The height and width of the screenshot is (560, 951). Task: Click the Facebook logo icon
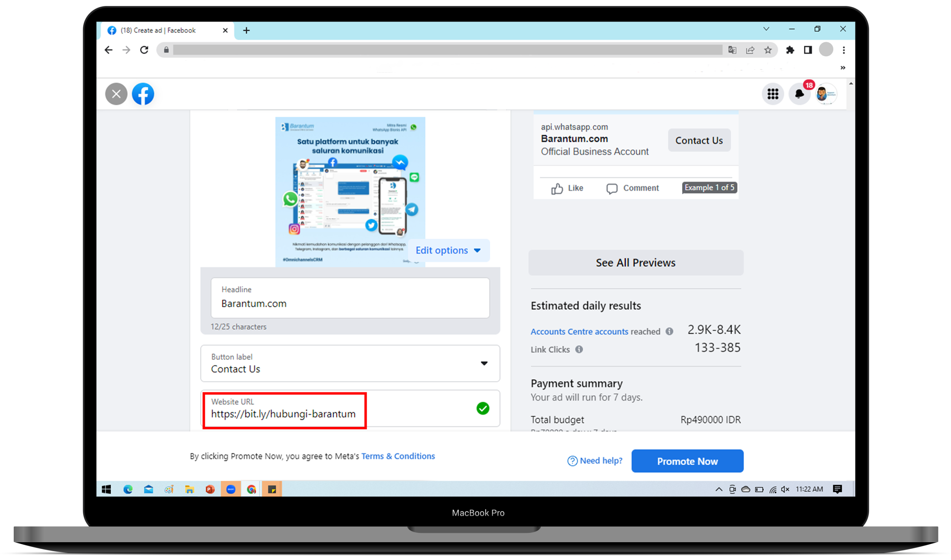pyautogui.click(x=143, y=94)
